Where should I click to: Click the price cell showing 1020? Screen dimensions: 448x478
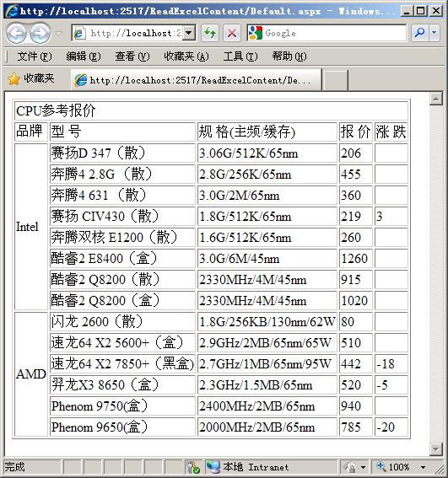click(355, 300)
